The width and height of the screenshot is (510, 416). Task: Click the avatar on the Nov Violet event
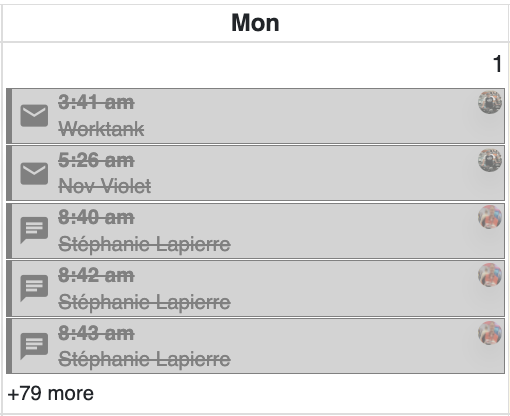[x=490, y=160]
